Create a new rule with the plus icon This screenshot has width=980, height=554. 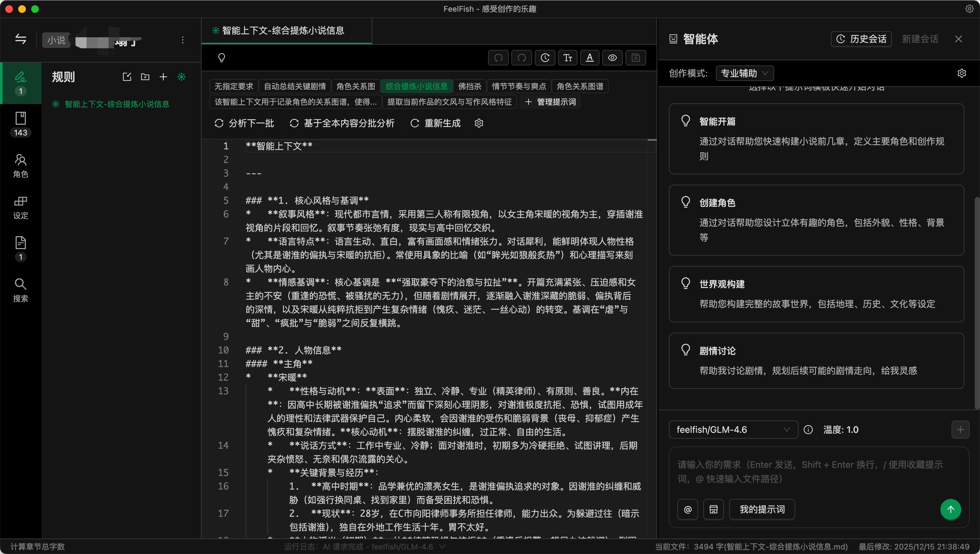(x=163, y=77)
